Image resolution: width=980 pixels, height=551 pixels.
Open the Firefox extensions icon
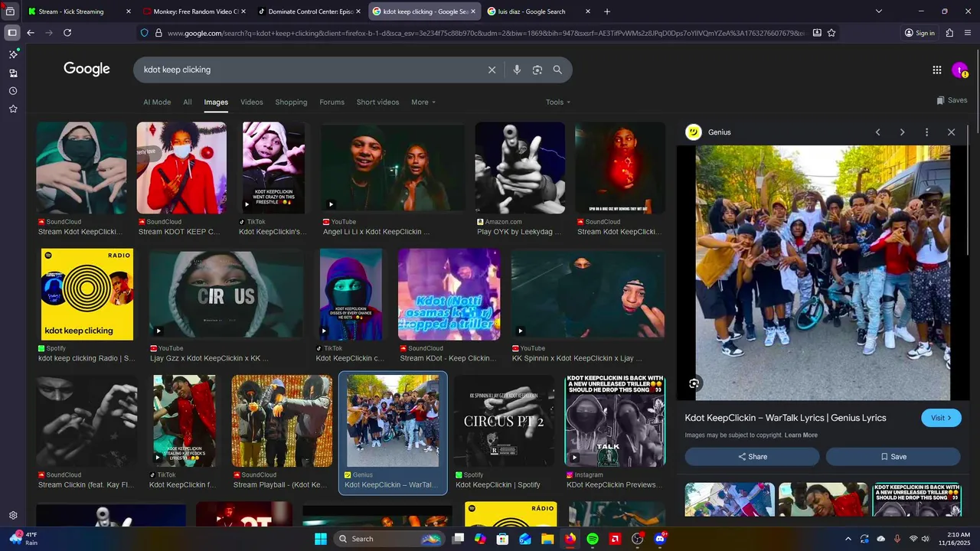tap(949, 33)
